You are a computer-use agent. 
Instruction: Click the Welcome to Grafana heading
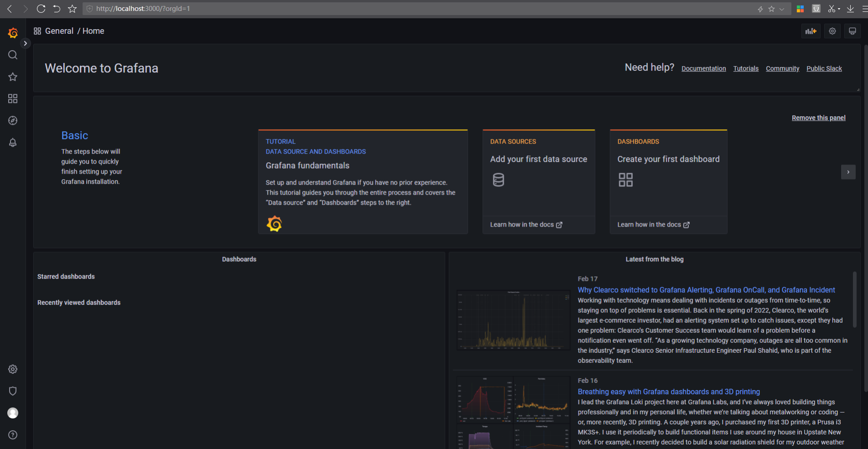click(102, 68)
